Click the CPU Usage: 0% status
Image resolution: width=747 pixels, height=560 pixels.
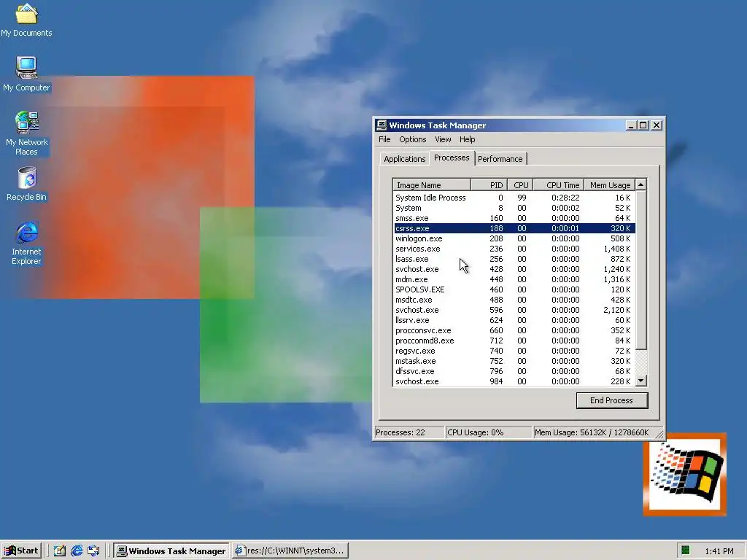(475, 432)
